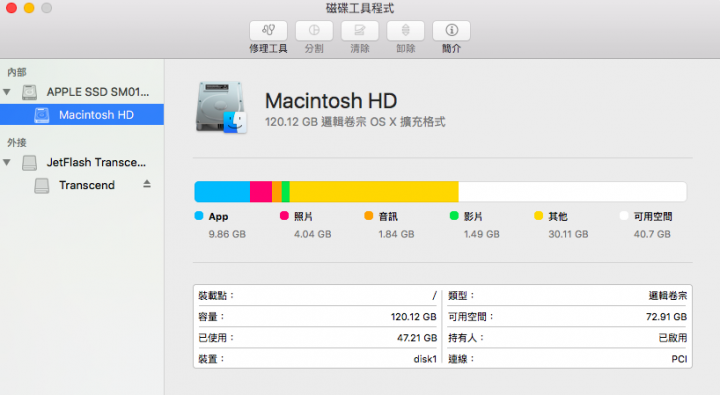This screenshot has height=395, width=720.
Task: Click the large Macintosh HD disk image
Action: pos(221,107)
